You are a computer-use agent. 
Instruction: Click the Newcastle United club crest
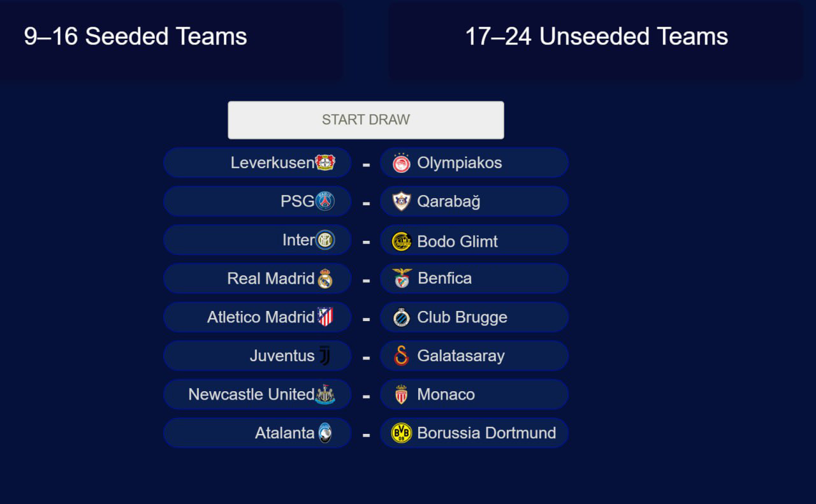pos(325,394)
